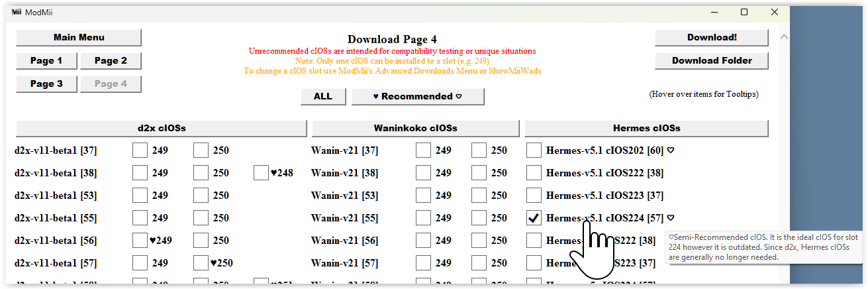Switch to Page 3
Viewport: 868px width, 289px height.
(46, 84)
